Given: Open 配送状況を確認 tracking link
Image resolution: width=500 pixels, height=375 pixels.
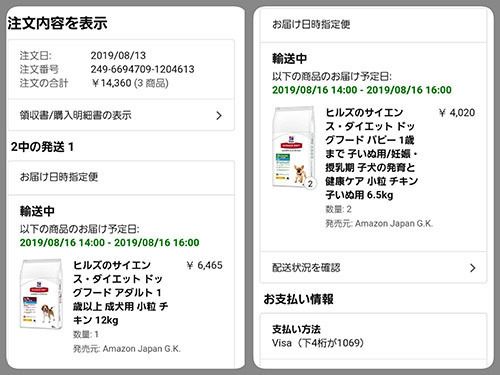Looking at the screenshot, I should click(373, 268).
